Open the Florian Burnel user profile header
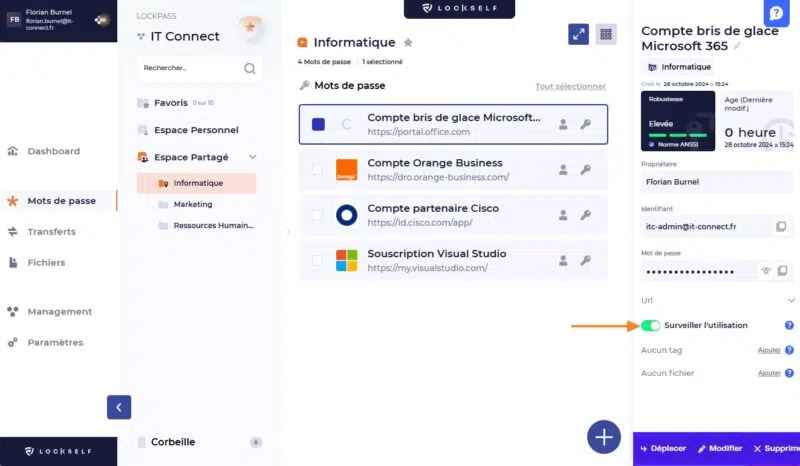The height and width of the screenshot is (466, 800). (x=58, y=20)
